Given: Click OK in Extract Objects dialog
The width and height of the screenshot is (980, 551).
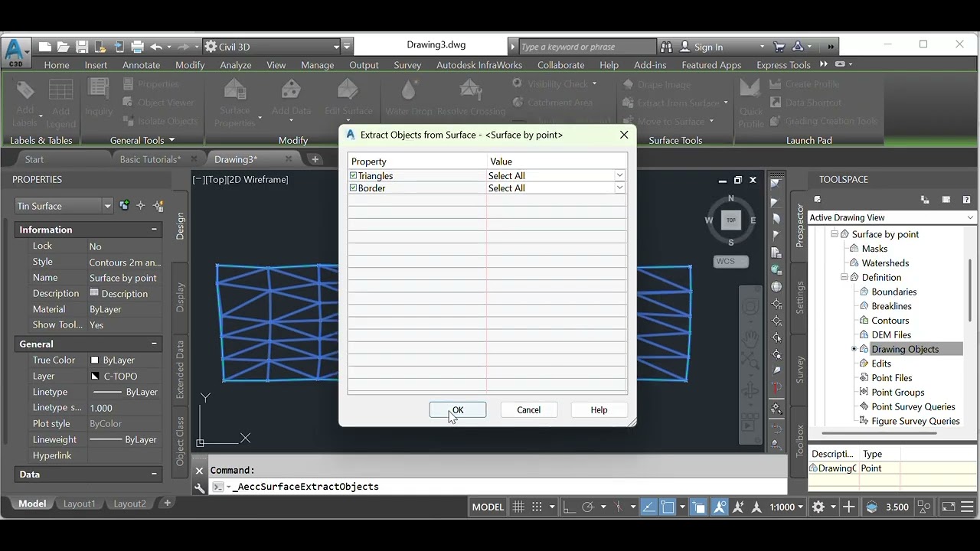Looking at the screenshot, I should point(458,410).
